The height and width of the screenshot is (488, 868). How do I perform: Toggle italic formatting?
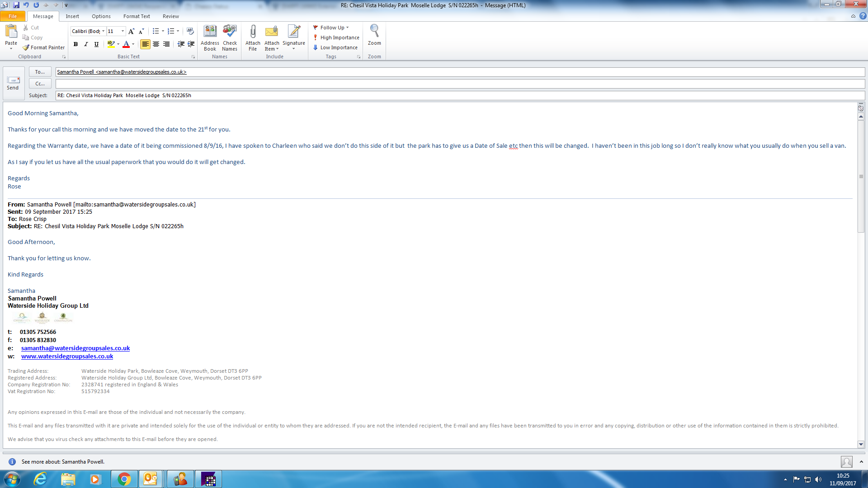[x=86, y=44]
